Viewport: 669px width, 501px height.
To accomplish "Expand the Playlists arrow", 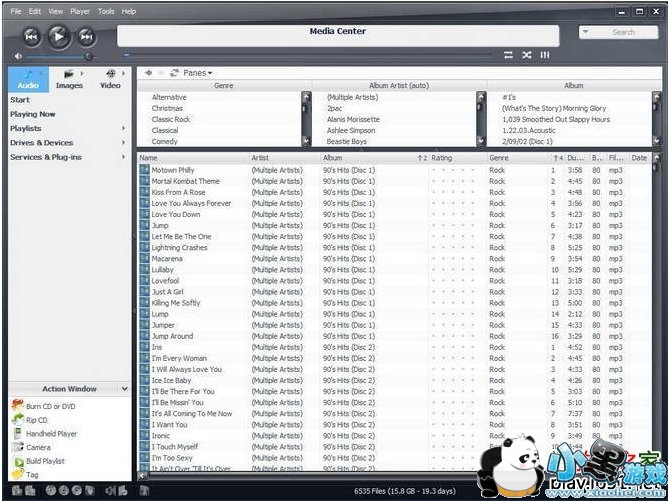I will click(124, 128).
